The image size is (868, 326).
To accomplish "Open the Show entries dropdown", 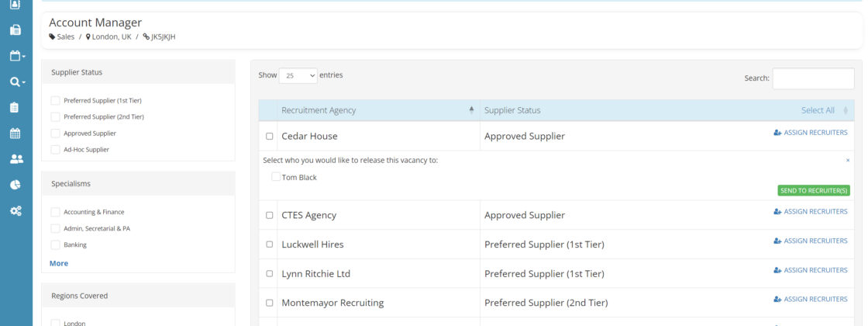I will coord(298,75).
